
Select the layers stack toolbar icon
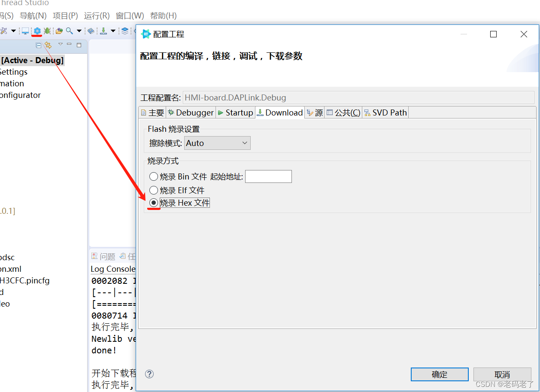click(x=124, y=31)
